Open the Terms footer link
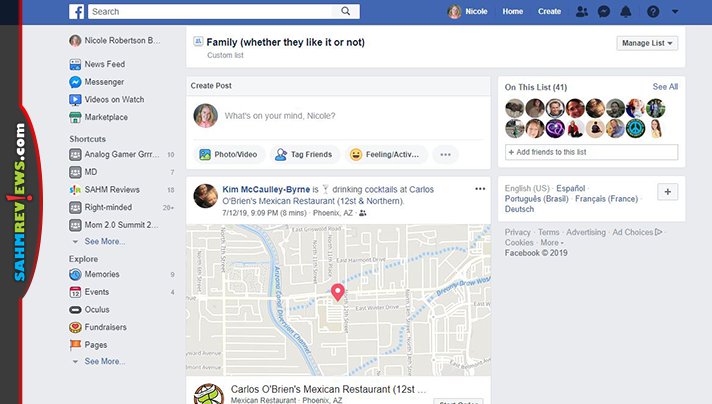This screenshot has height=404, width=712. (x=549, y=232)
